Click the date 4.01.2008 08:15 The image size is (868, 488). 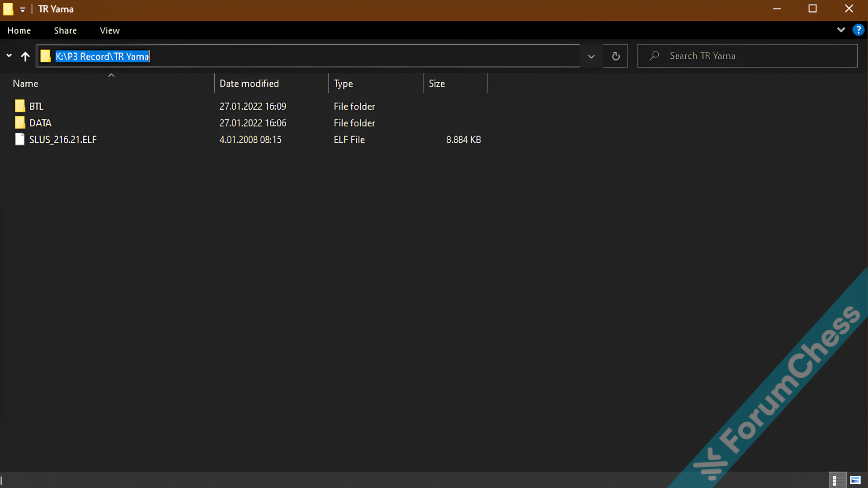click(x=250, y=140)
